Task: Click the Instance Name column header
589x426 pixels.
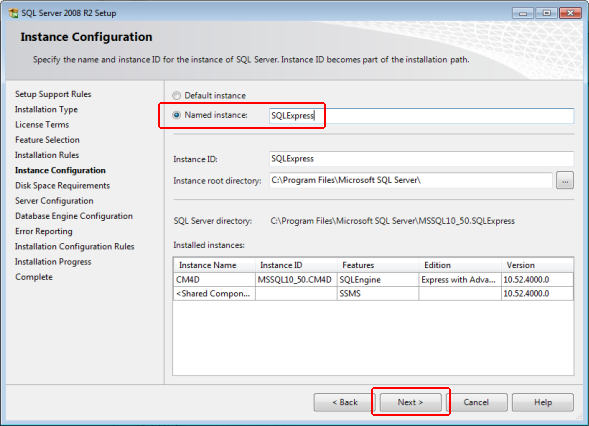Action: 214,265
